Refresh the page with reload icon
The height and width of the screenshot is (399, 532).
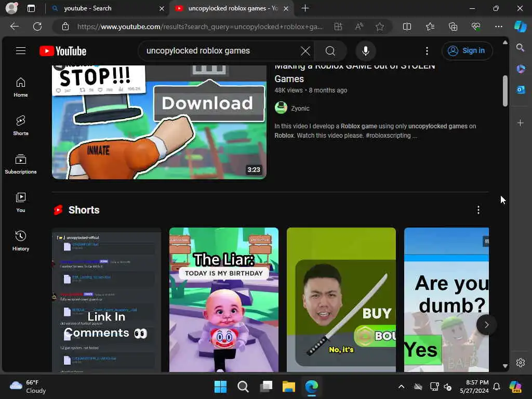click(37, 26)
